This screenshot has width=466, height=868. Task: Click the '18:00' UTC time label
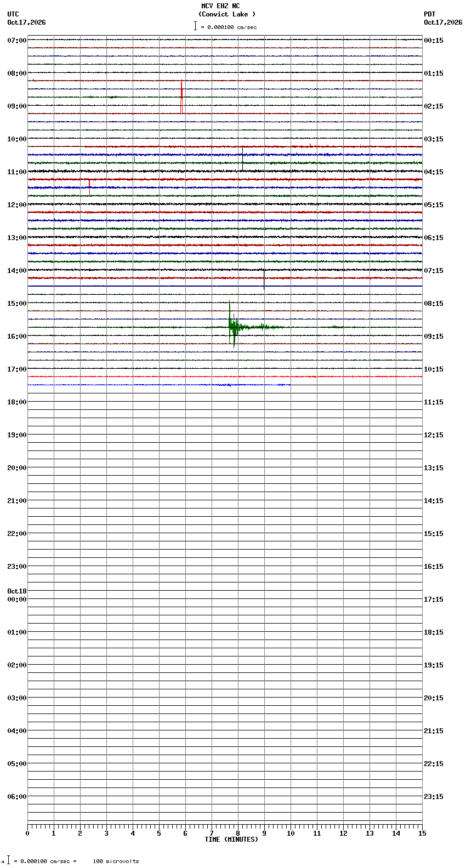click(17, 402)
